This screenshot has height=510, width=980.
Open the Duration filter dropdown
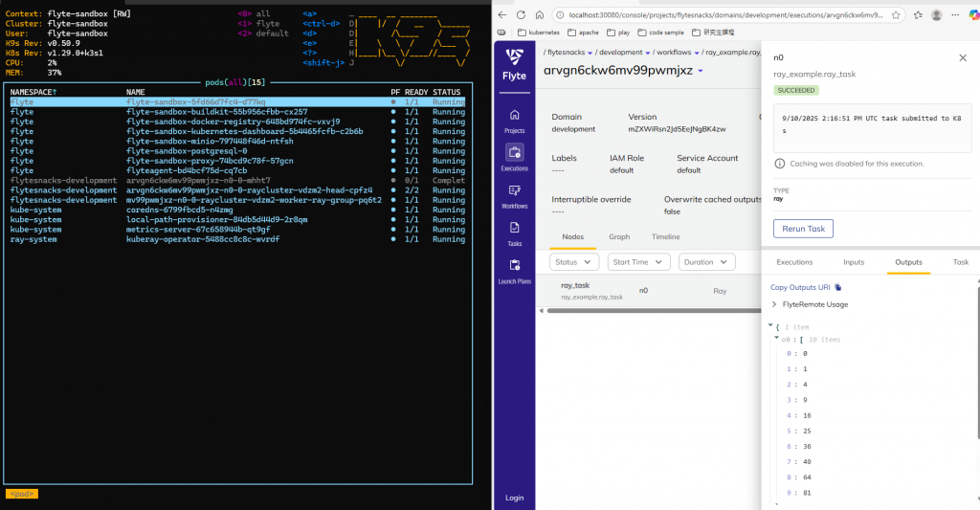(x=706, y=262)
